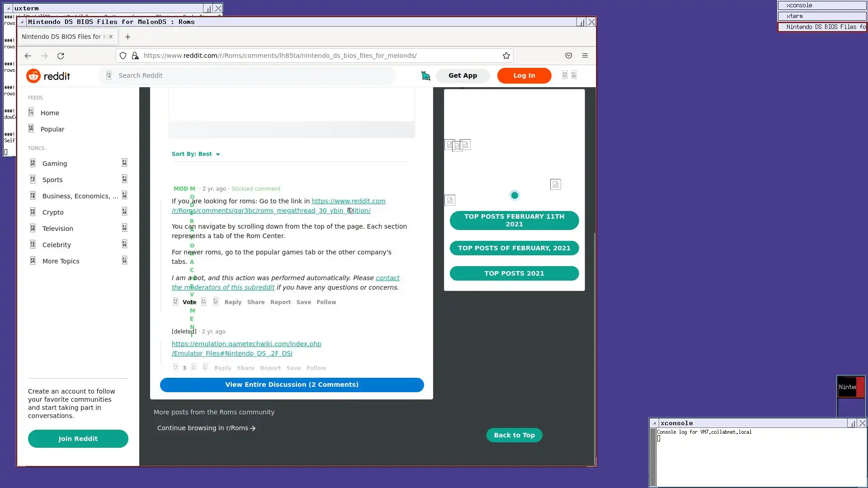Image resolution: width=868 pixels, height=488 pixels.
Task: Click View Entire Discussion (2 Comments)
Action: click(292, 385)
